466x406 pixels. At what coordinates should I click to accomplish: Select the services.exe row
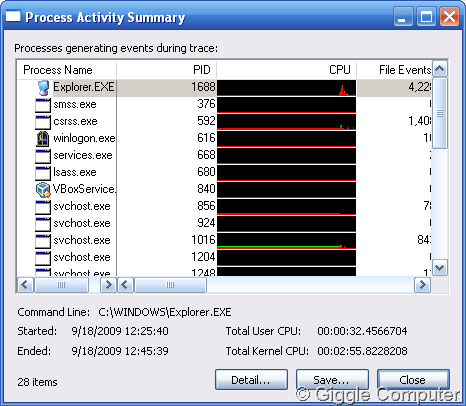[x=224, y=156]
